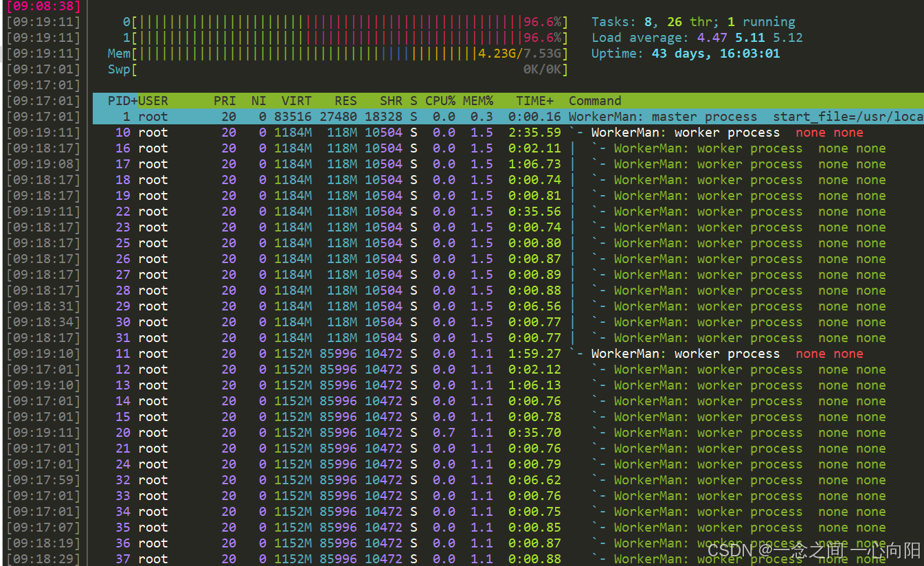Select the process row with PID 16

coord(508,148)
